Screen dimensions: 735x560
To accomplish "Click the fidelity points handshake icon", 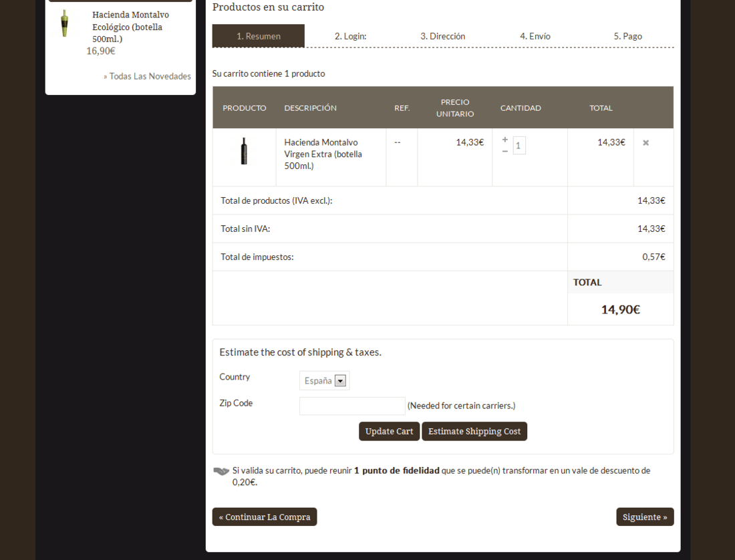I will (220, 471).
